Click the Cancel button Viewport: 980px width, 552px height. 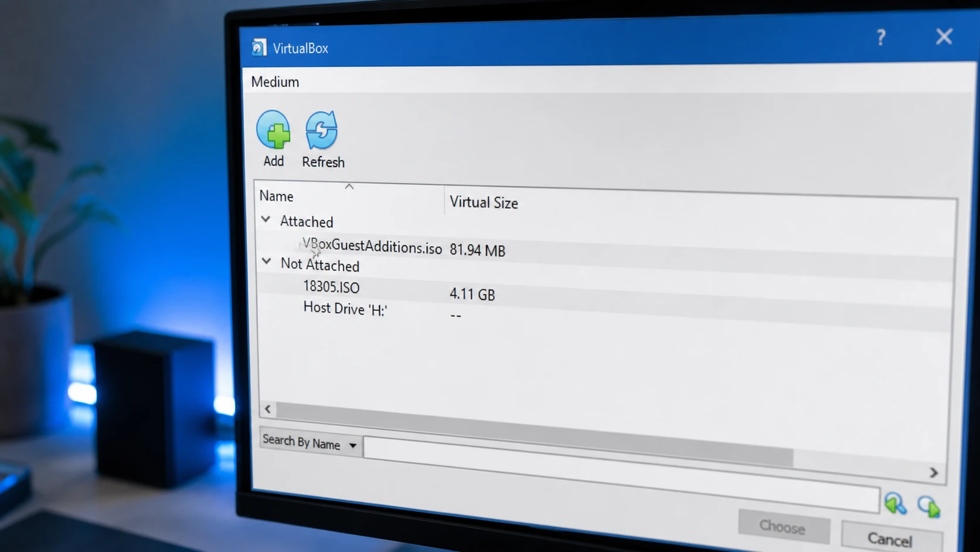pyautogui.click(x=890, y=538)
